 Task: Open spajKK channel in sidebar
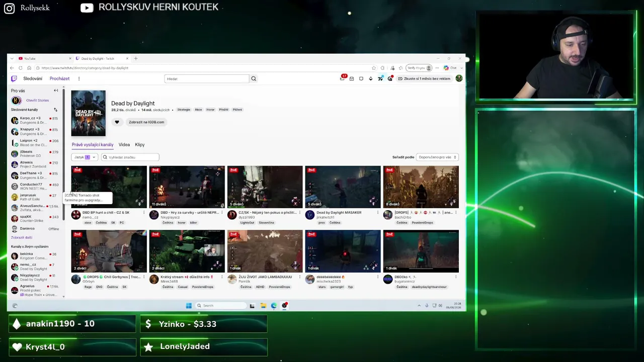(x=35, y=219)
